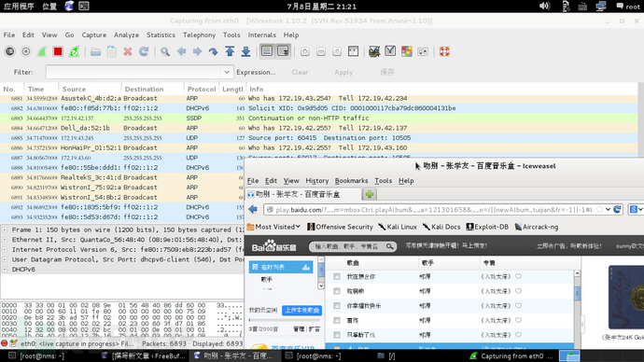
Task: Jump to the last packet arrow icon
Action: pos(245,51)
